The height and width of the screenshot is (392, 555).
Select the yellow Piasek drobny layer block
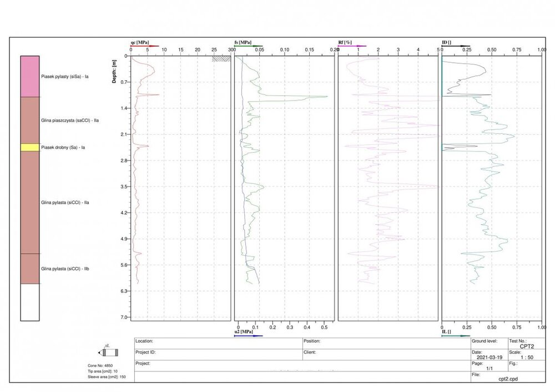[x=30, y=147]
